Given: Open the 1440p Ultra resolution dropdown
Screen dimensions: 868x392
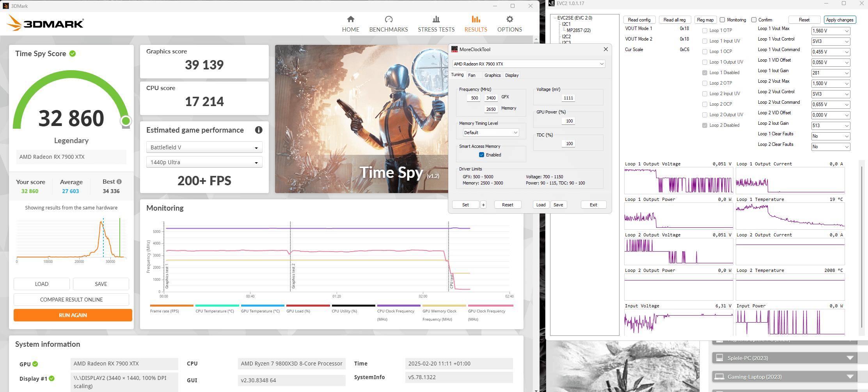Looking at the screenshot, I should (204, 162).
